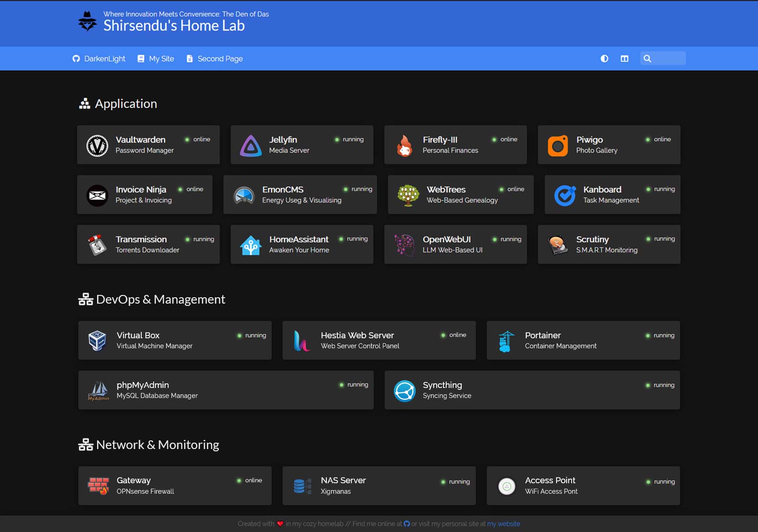758x532 pixels.
Task: Select the Scrutiny S.M.A.R.T monitoring disk icon
Action: coord(557,244)
